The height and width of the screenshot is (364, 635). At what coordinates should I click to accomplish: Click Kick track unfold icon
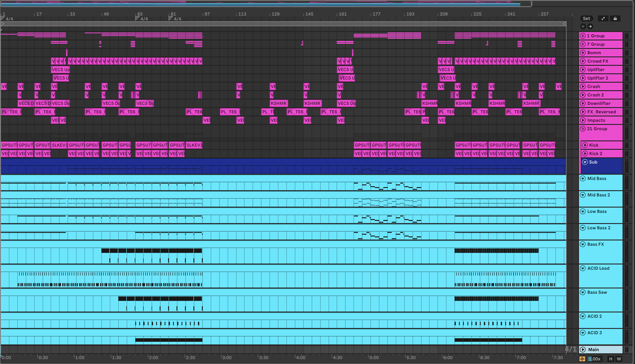[x=585, y=145]
